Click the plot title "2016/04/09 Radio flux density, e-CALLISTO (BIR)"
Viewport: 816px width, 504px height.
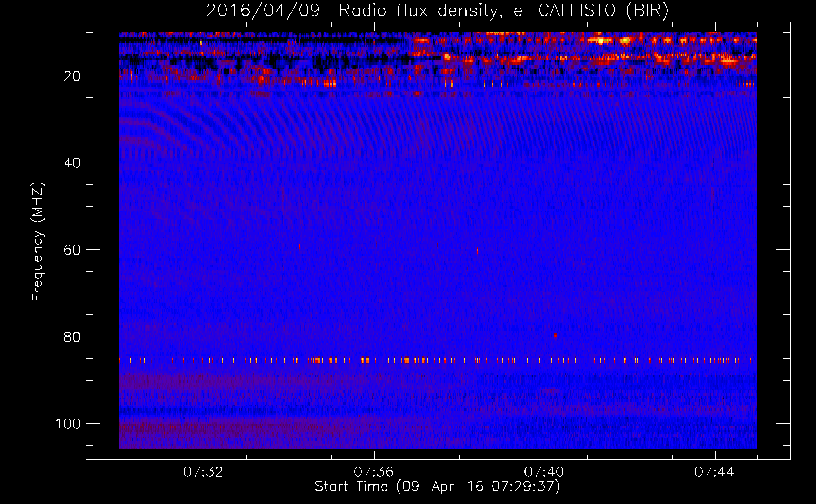point(437,11)
